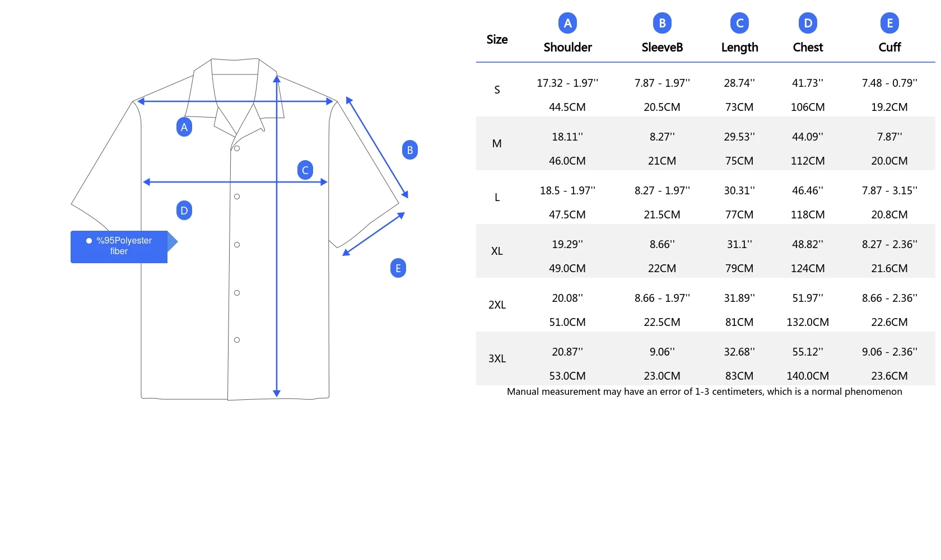Click the Length column header text

pos(739,48)
